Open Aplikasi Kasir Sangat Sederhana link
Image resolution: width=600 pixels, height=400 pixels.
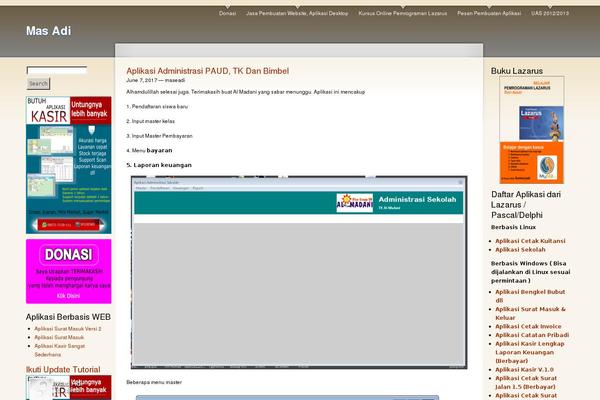tap(60, 350)
